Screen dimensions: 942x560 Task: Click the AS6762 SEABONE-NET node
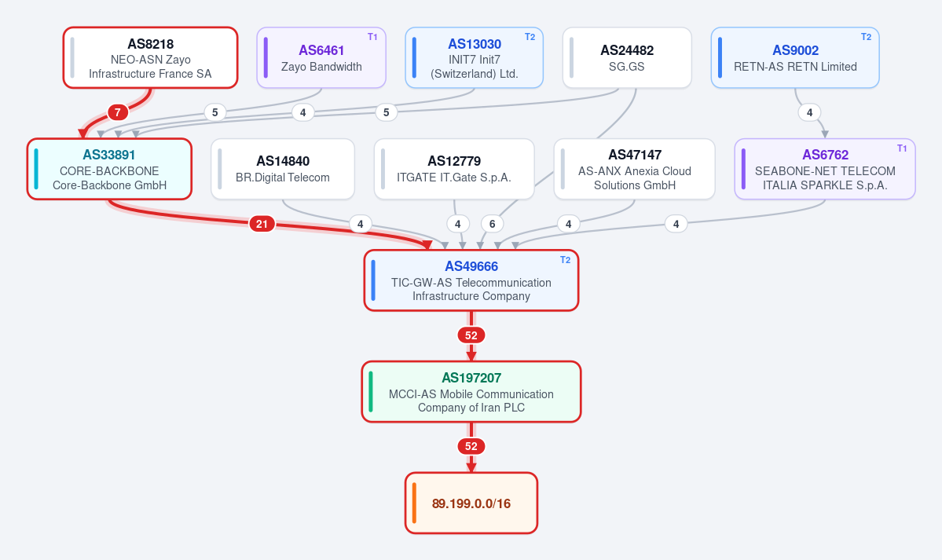[x=825, y=169]
